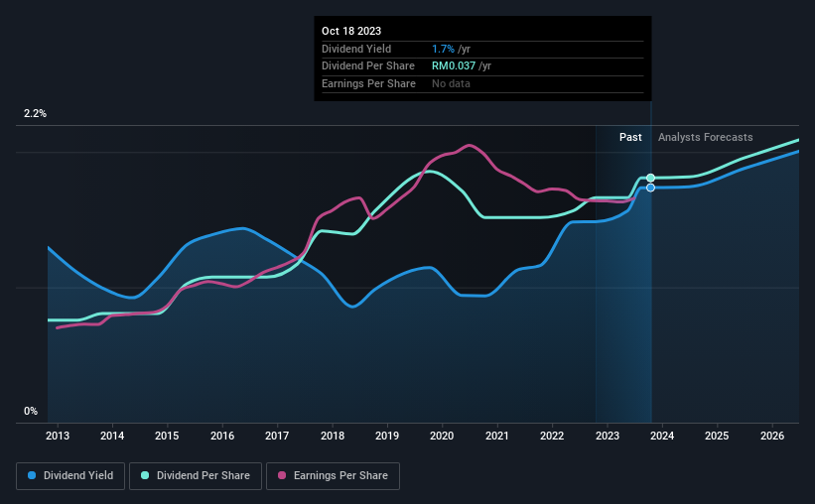815x504 pixels.
Task: Click the 2015 x-axis label
Action: (167, 436)
